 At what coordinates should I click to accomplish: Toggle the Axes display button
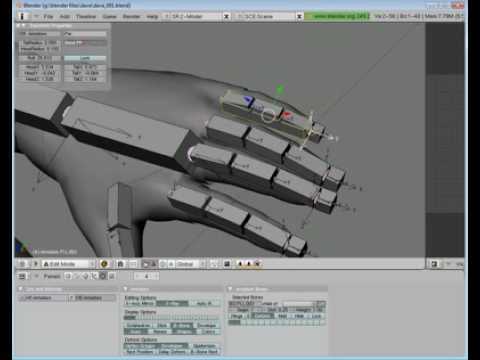[136, 332]
